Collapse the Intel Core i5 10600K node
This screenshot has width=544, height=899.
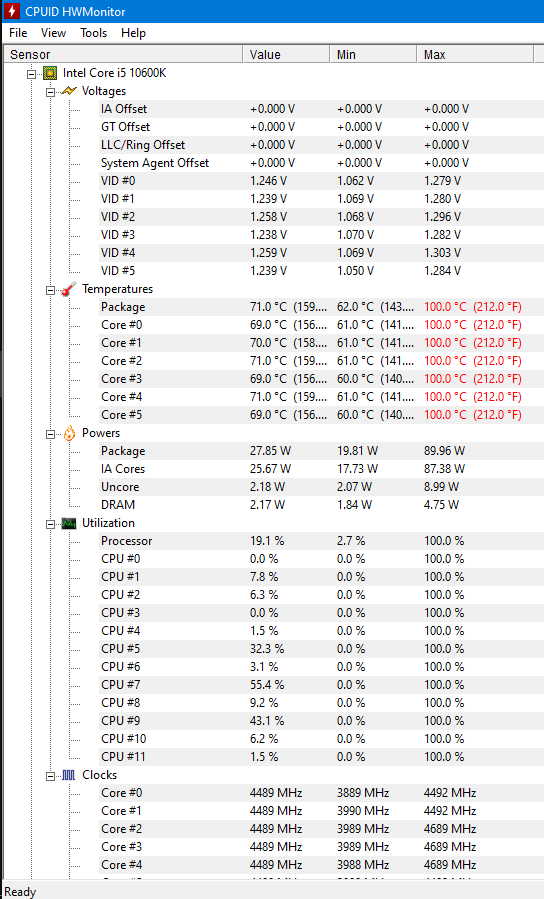32,73
